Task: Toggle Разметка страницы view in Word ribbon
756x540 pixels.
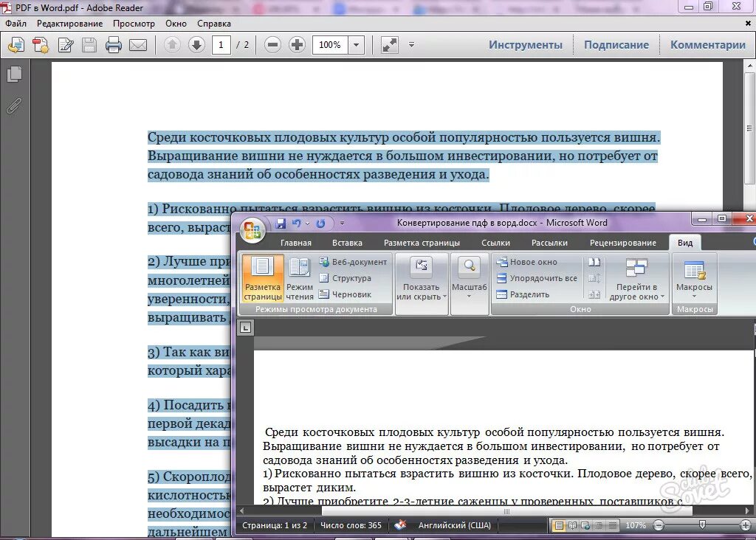Action: coord(262,278)
